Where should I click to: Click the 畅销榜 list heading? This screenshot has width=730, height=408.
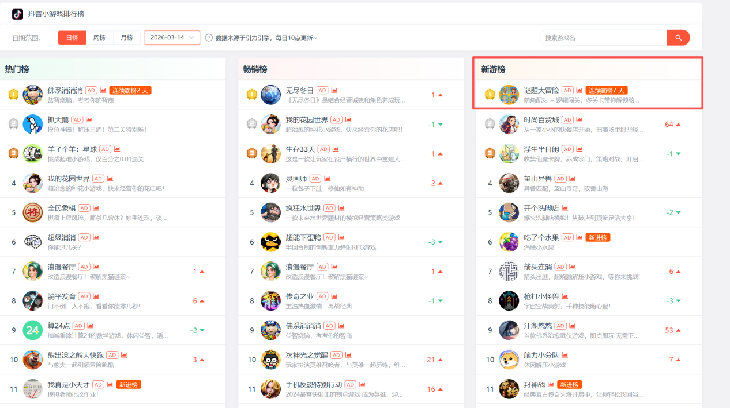(255, 69)
